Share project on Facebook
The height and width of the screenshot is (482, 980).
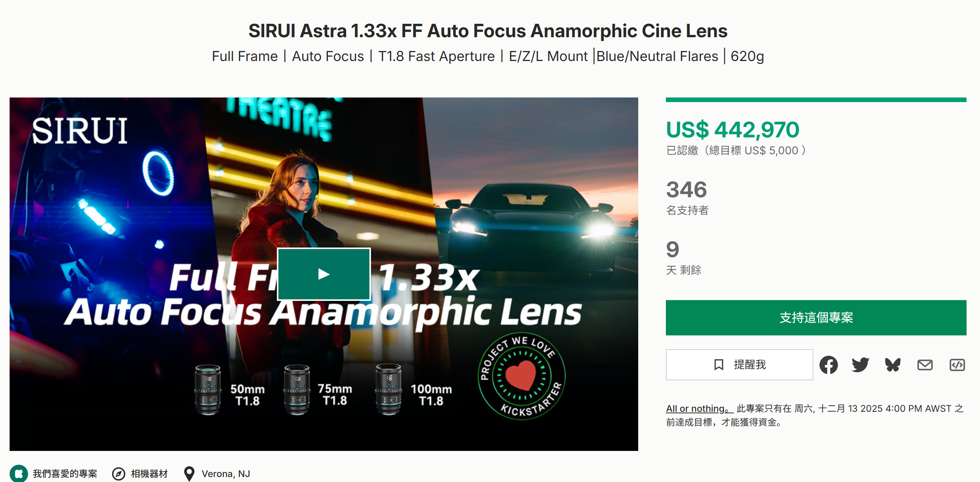[828, 365]
